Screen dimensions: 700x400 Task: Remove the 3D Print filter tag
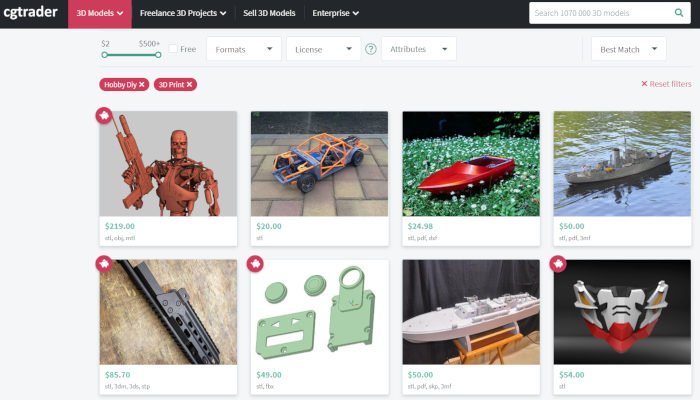point(189,85)
